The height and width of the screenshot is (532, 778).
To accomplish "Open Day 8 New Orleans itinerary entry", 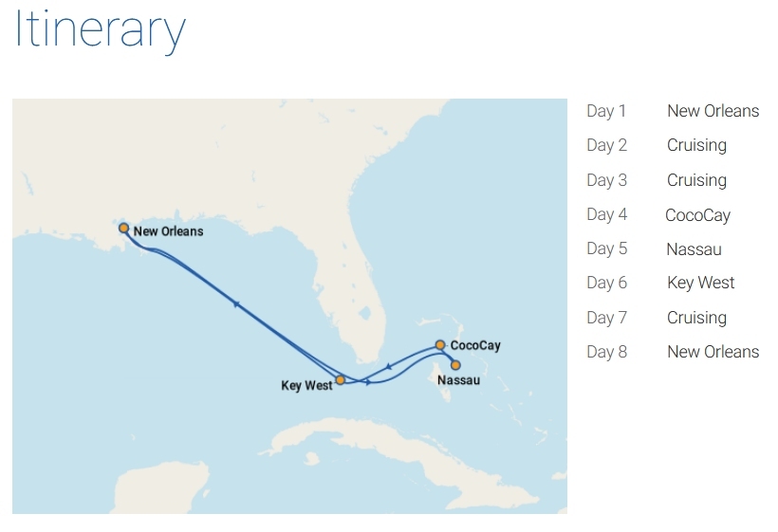I will 673,352.
